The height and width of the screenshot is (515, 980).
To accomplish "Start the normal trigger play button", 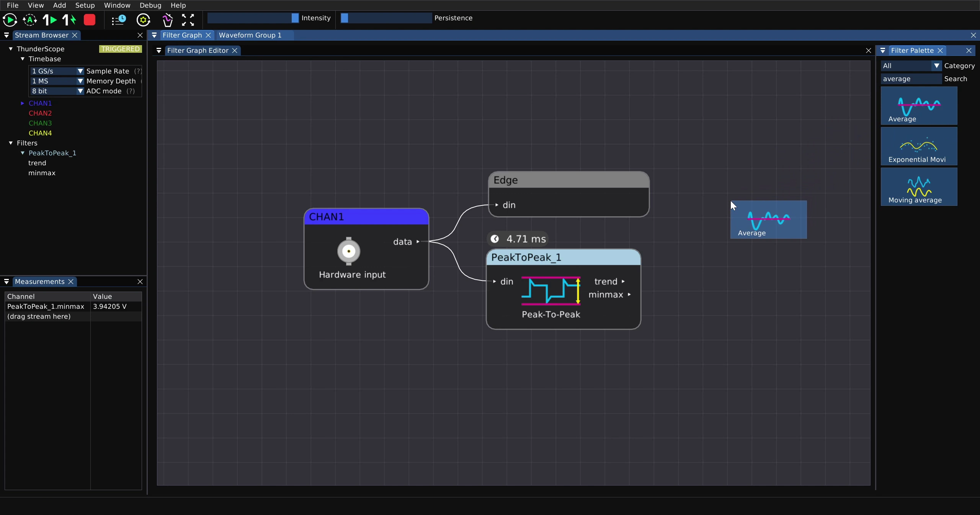I will [10, 20].
